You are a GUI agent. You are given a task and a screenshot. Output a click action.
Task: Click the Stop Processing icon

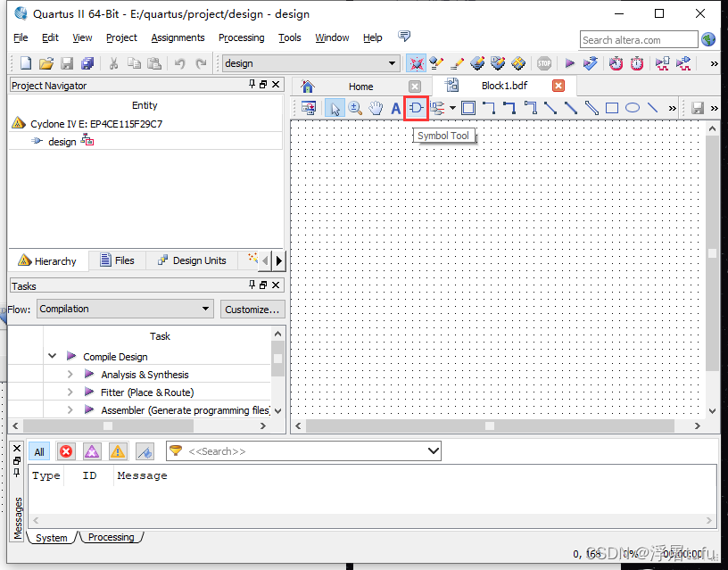(x=544, y=63)
